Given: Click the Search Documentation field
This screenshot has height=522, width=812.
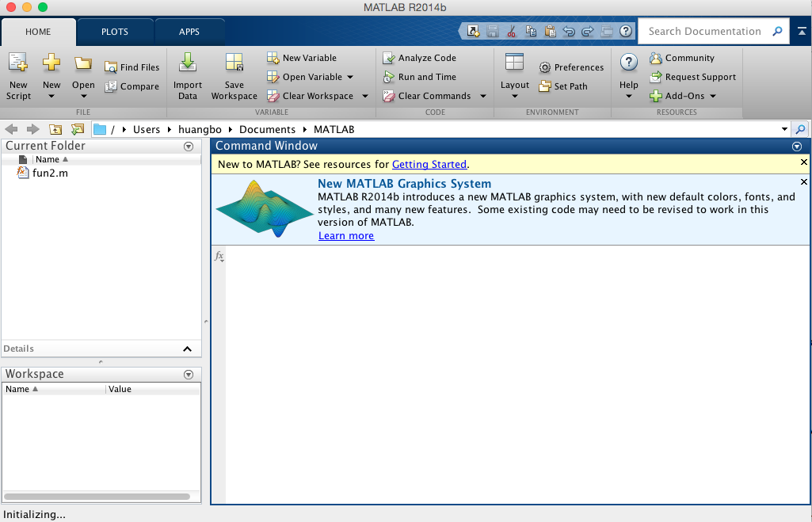Looking at the screenshot, I should point(705,31).
